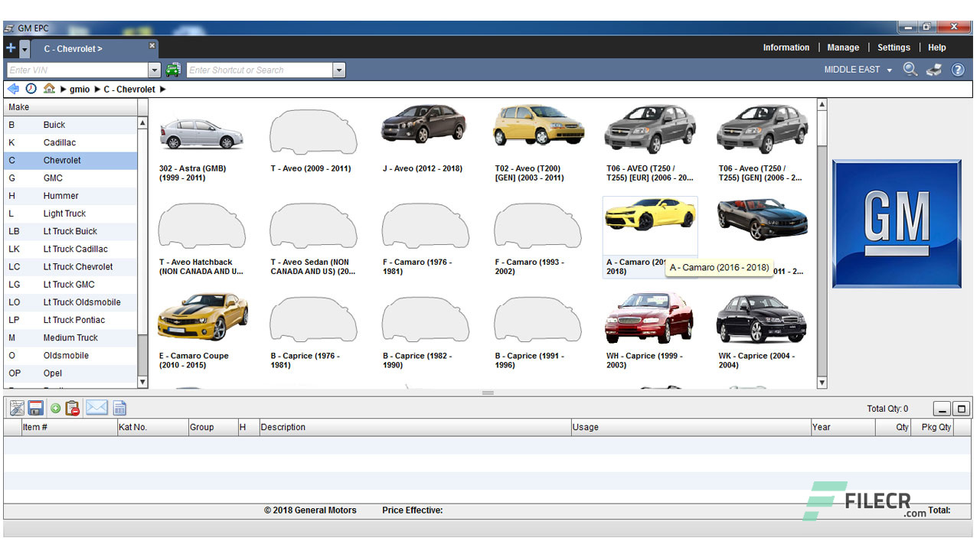
Task: Add a new tab with plus icon
Action: click(x=11, y=48)
